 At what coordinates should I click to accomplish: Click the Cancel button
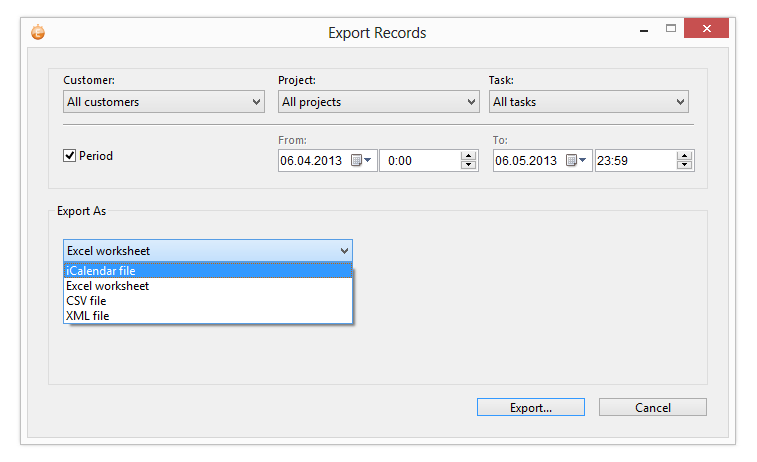[x=652, y=408]
